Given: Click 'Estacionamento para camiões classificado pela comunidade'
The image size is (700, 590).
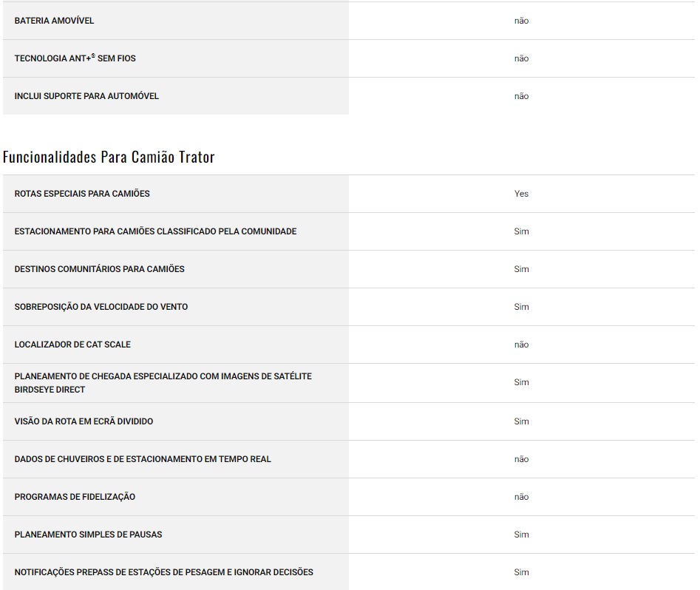Looking at the screenshot, I should (x=155, y=231).
